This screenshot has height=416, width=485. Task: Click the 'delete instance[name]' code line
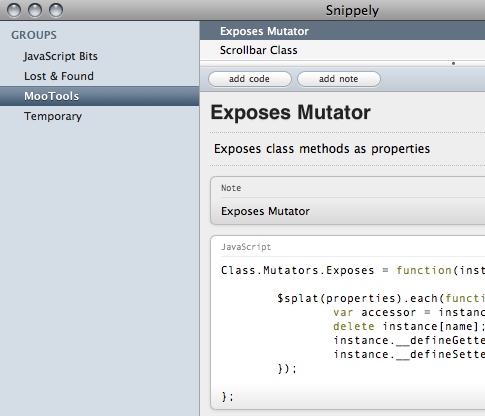pyautogui.click(x=409, y=326)
